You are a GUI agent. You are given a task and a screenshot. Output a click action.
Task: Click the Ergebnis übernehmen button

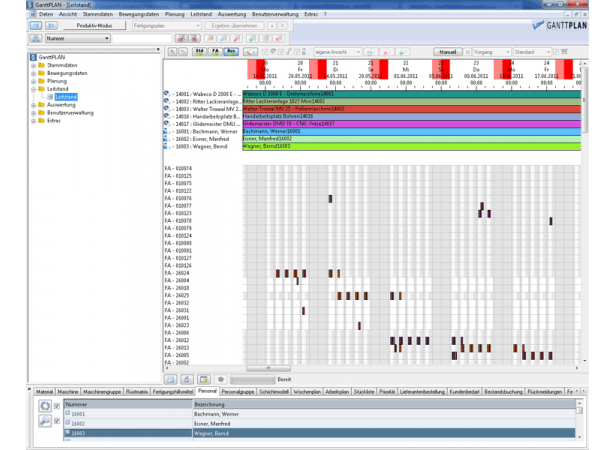click(x=234, y=26)
